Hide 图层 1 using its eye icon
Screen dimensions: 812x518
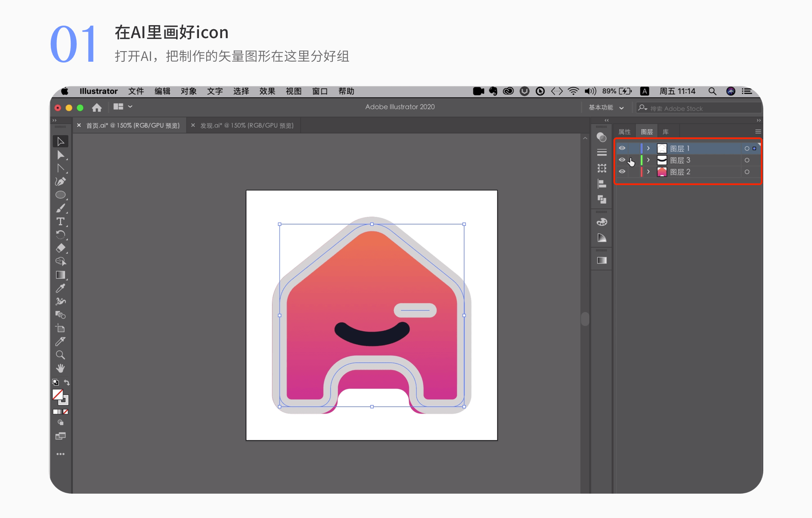click(622, 148)
